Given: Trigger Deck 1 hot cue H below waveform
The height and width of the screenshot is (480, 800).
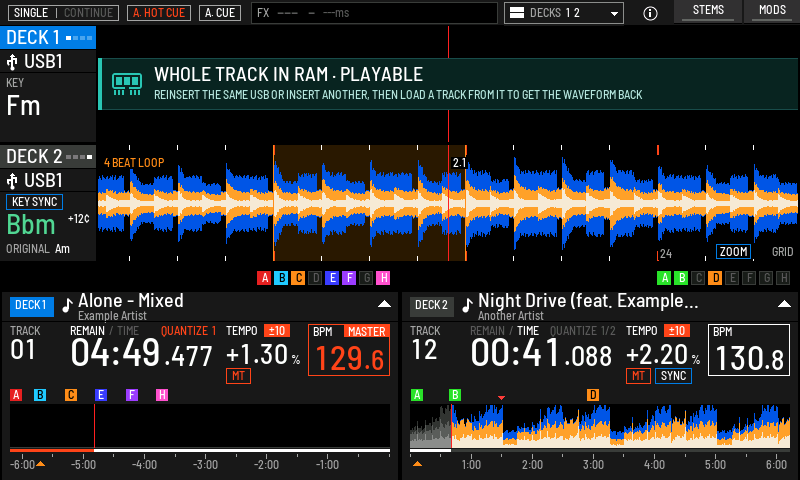Looking at the screenshot, I should click(x=383, y=278).
